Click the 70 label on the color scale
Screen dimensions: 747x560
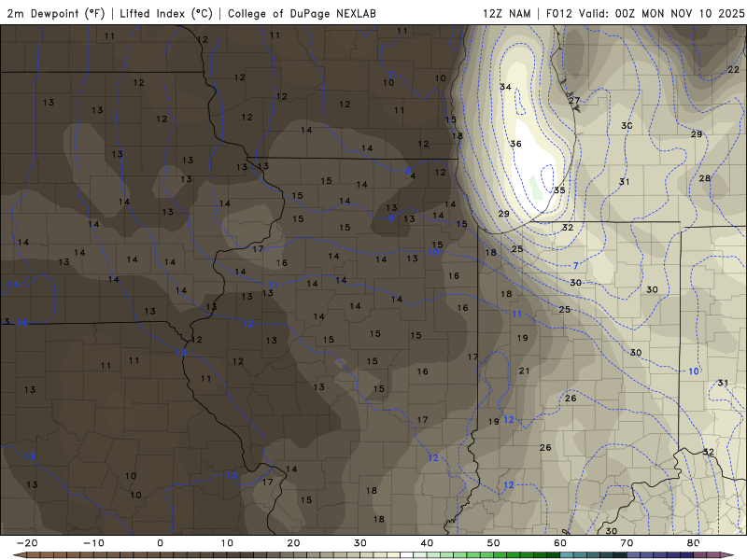pyautogui.click(x=627, y=543)
